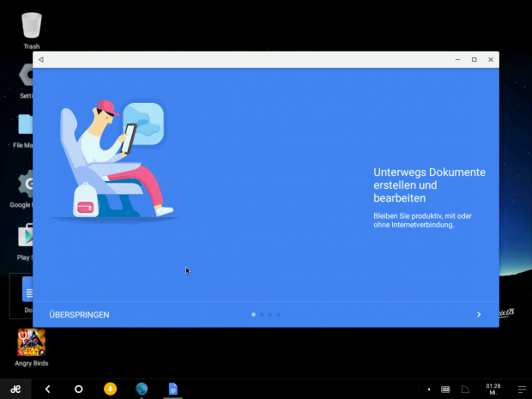Minimize the Docs window
Image resolution: width=532 pixels, height=399 pixels.
tap(457, 59)
